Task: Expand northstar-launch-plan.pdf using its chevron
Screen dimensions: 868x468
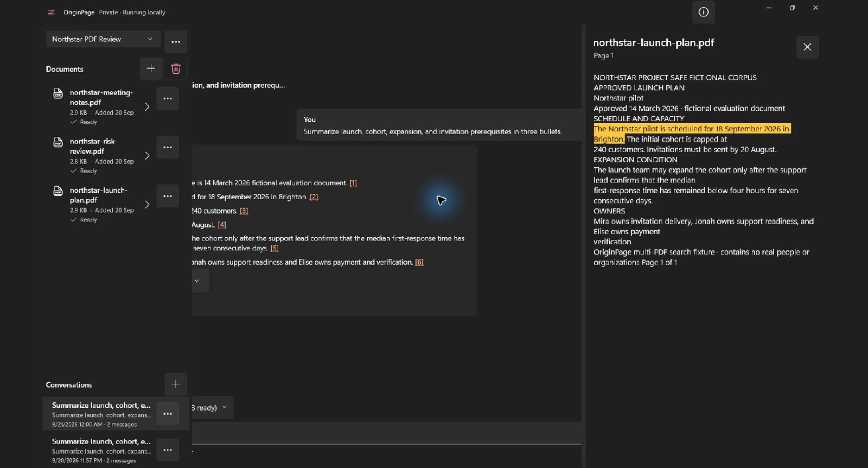Action: [x=147, y=204]
